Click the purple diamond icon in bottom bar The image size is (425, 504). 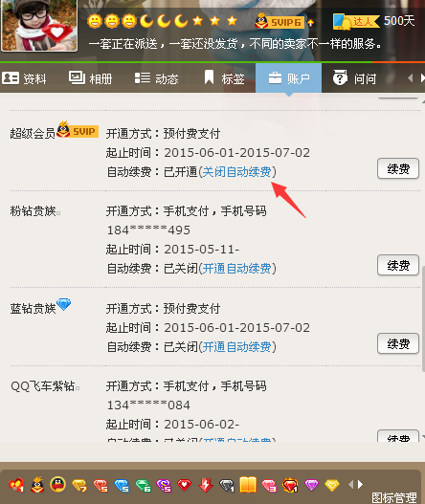[x=311, y=485]
